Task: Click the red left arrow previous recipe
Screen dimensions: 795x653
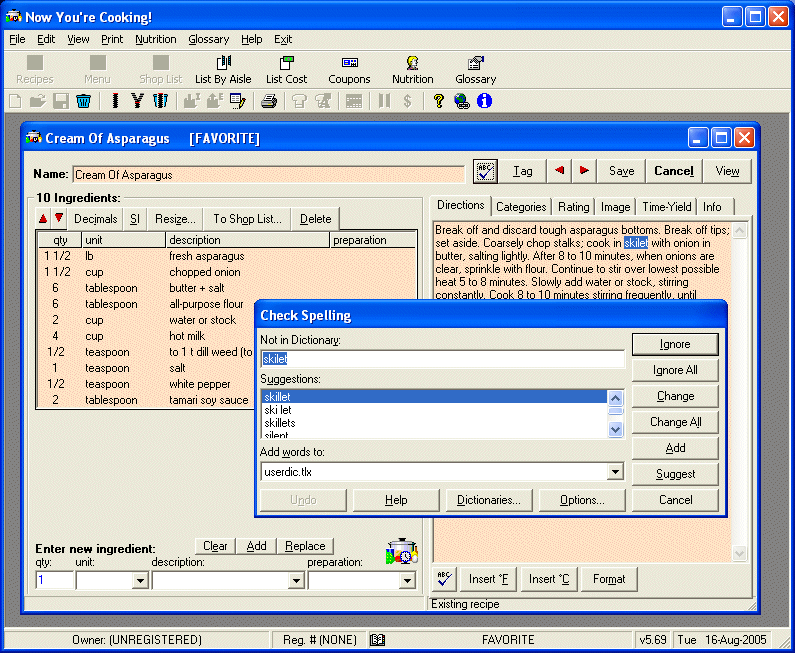Action: point(559,171)
